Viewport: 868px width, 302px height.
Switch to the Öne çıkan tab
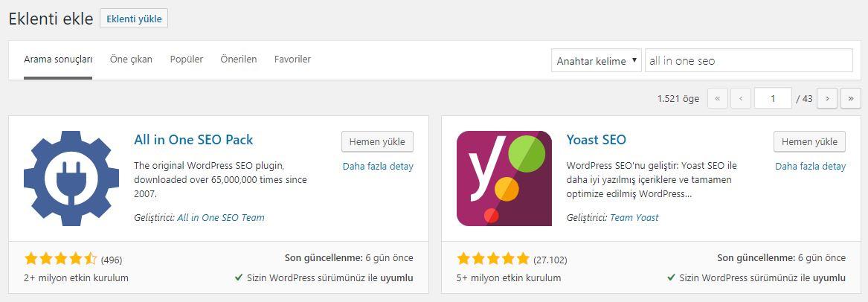(x=131, y=60)
